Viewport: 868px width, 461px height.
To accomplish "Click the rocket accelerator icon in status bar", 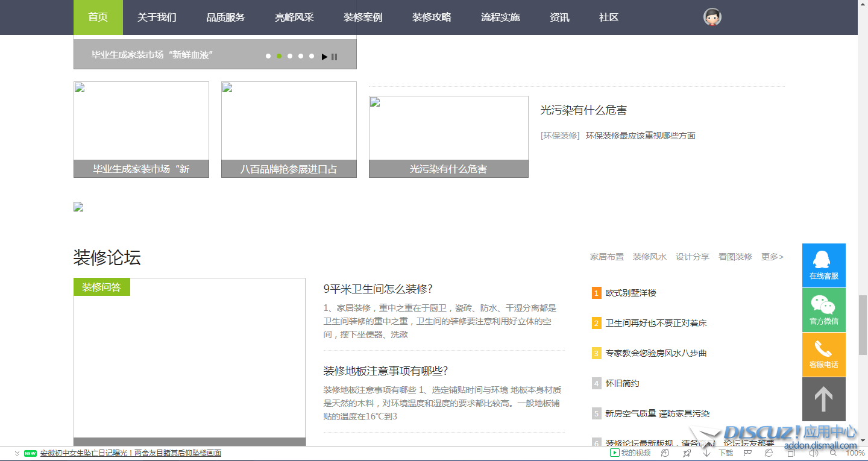I will [x=687, y=453].
